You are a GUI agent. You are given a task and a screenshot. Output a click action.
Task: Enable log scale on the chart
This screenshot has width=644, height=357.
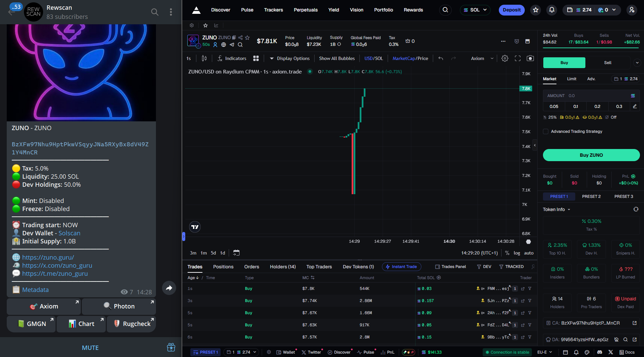516,253
